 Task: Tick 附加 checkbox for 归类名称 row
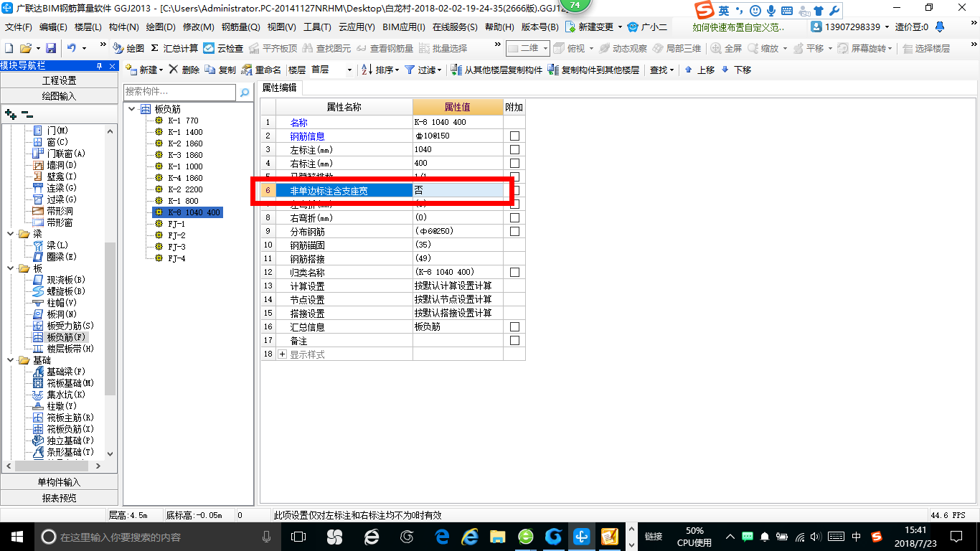point(514,273)
